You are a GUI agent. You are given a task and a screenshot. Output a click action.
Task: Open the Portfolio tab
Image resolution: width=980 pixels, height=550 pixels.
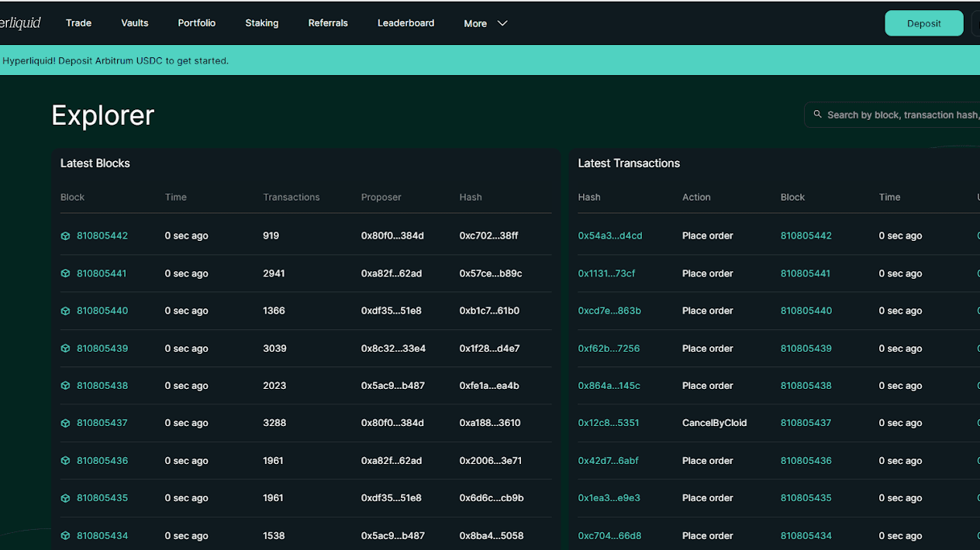click(x=196, y=23)
